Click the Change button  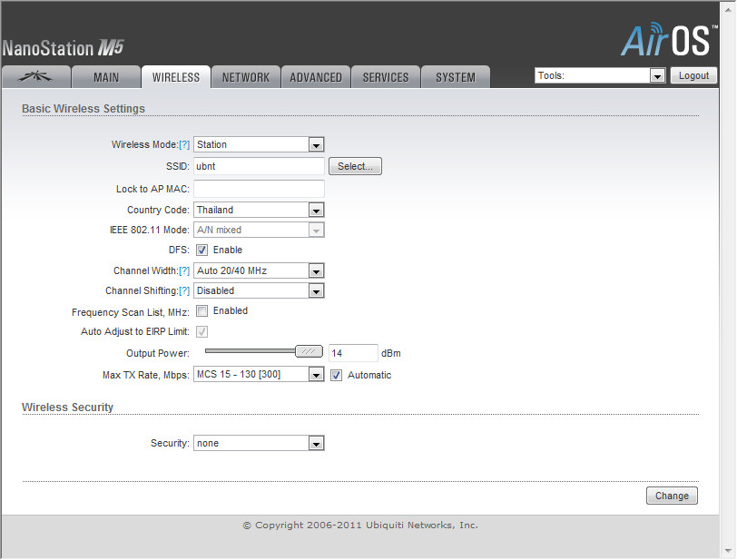tap(672, 496)
